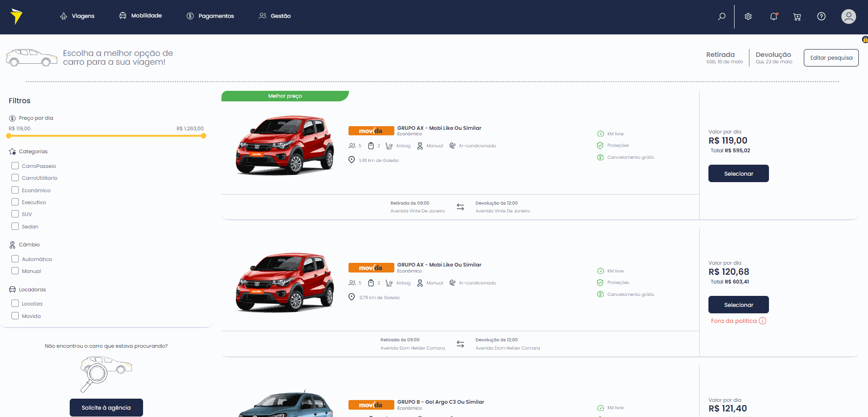Open help question mark icon

[821, 17]
